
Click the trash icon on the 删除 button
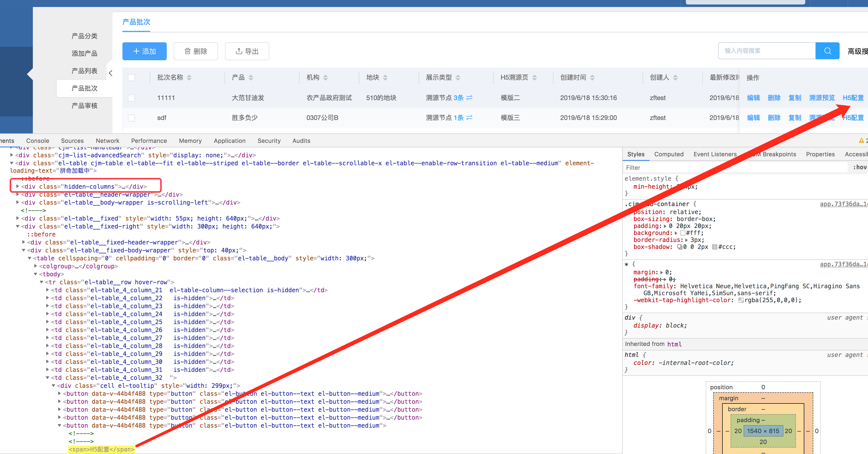pos(188,51)
